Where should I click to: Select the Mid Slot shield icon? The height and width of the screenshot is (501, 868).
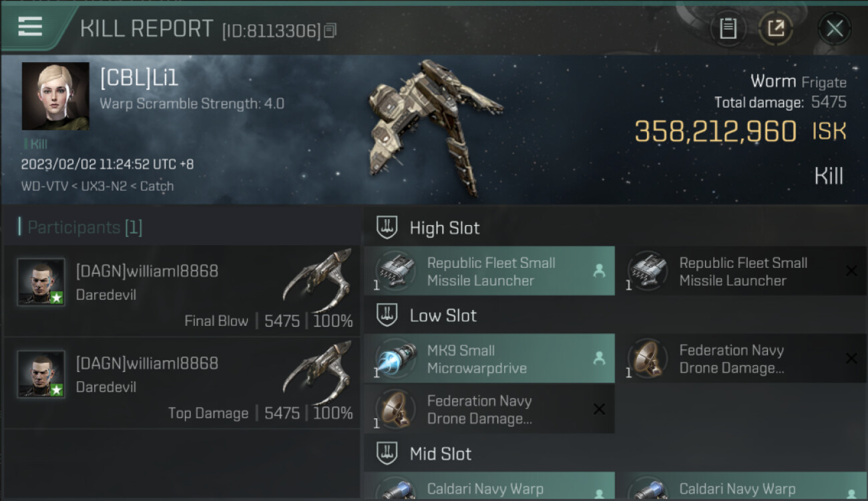[x=387, y=454]
